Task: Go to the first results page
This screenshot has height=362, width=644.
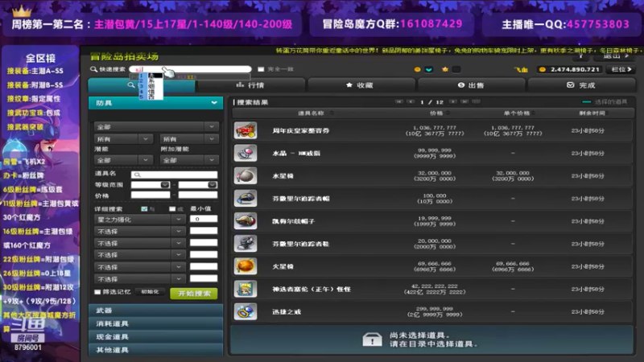Action: [x=398, y=101]
